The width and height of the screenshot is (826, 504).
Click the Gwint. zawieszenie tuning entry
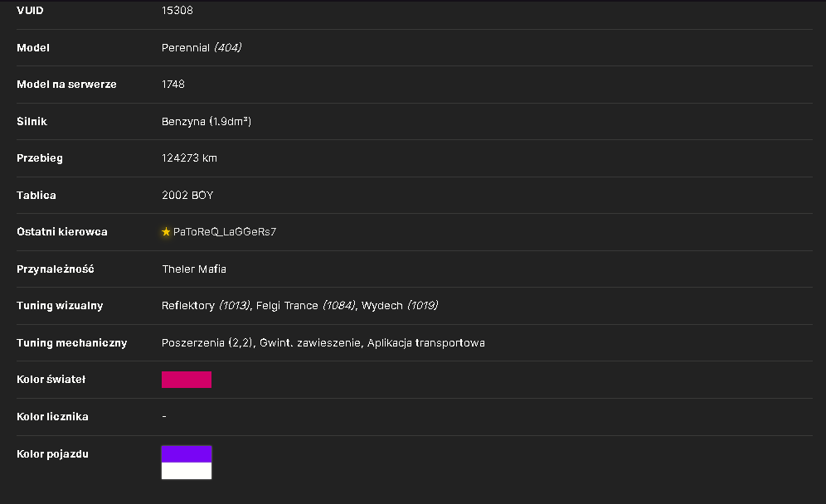coord(310,343)
